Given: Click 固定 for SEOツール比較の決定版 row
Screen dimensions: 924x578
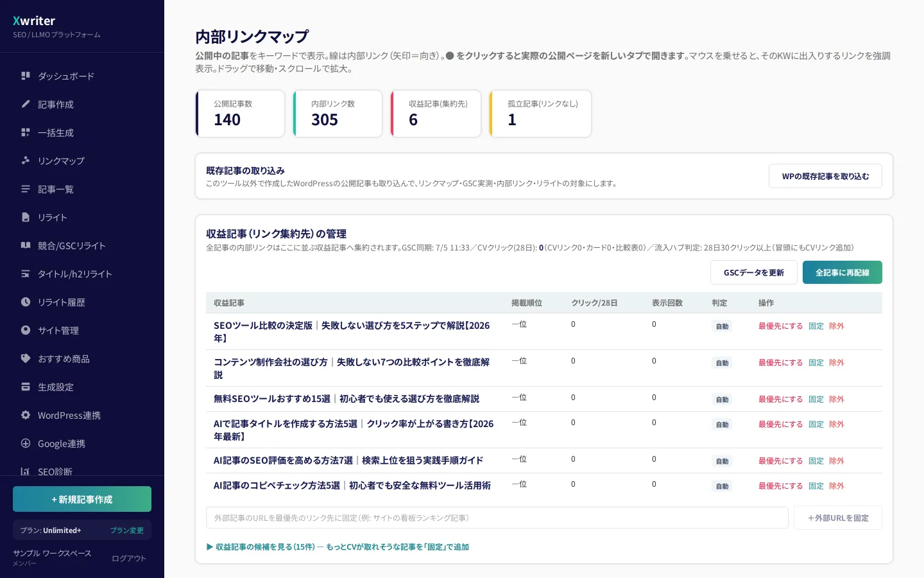Looking at the screenshot, I should point(816,326).
